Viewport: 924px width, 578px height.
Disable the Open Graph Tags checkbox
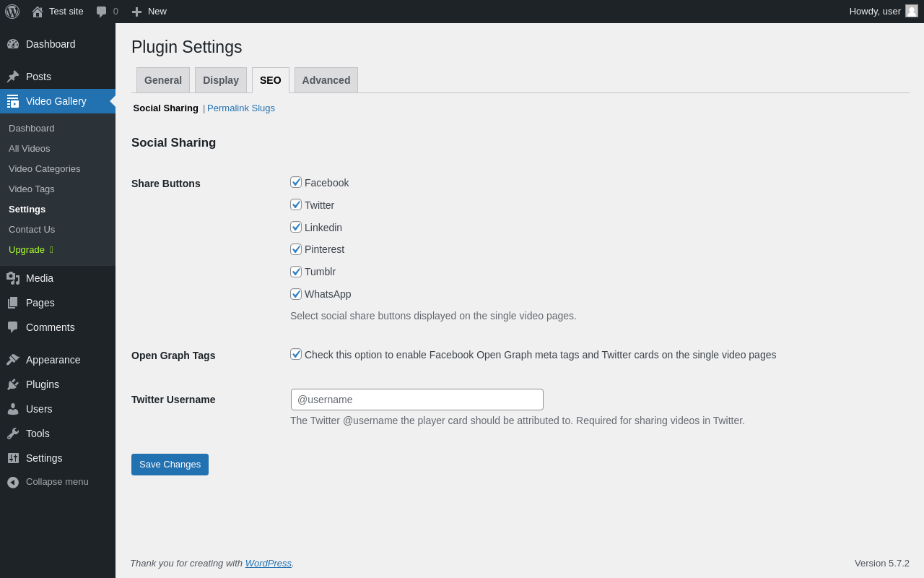[296, 354]
